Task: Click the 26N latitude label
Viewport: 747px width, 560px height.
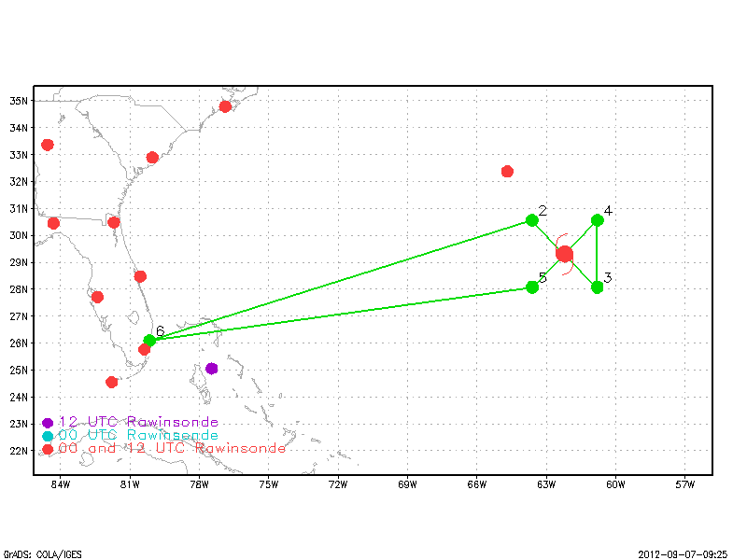Action: (19, 343)
